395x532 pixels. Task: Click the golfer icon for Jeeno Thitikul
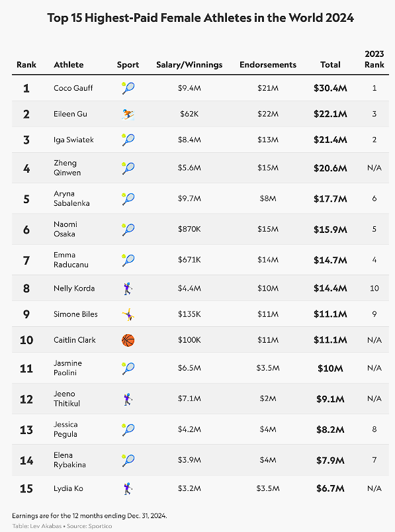(x=128, y=399)
